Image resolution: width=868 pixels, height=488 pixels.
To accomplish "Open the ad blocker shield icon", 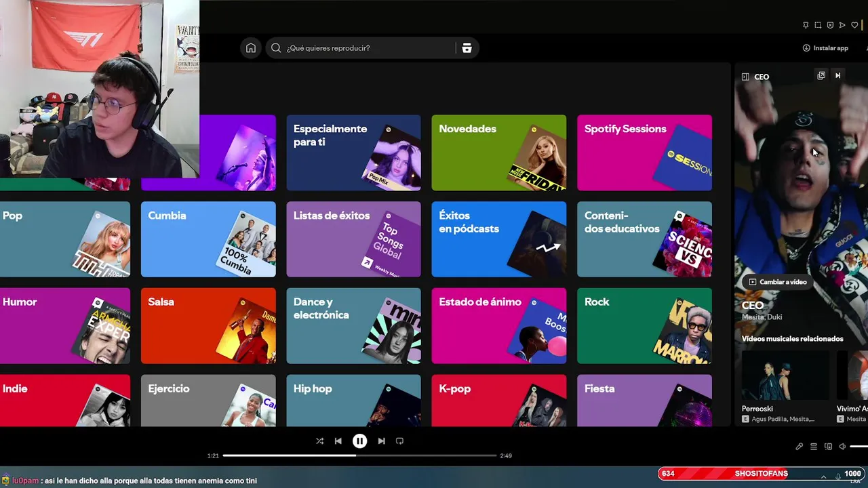I will pyautogui.click(x=830, y=25).
